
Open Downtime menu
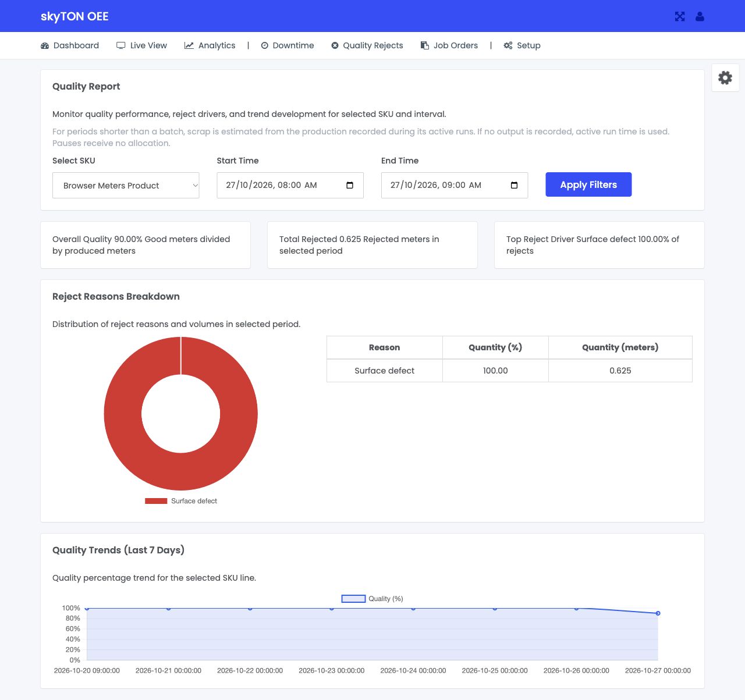(288, 45)
